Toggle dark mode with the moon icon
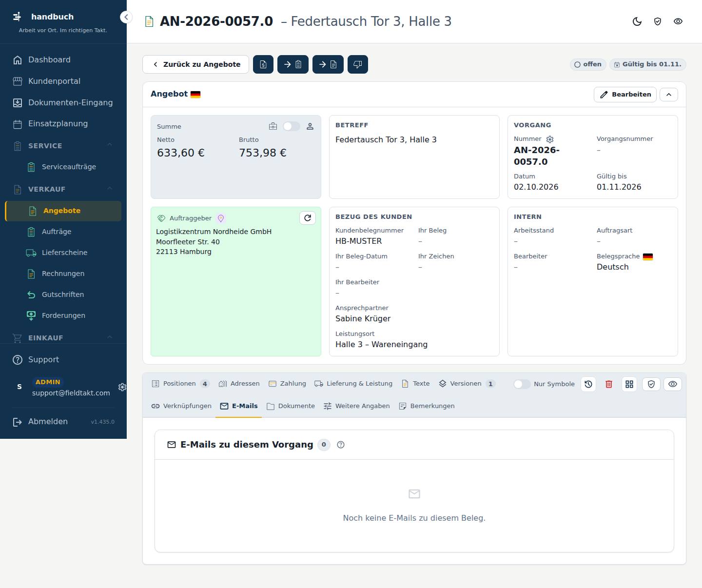 [637, 21]
